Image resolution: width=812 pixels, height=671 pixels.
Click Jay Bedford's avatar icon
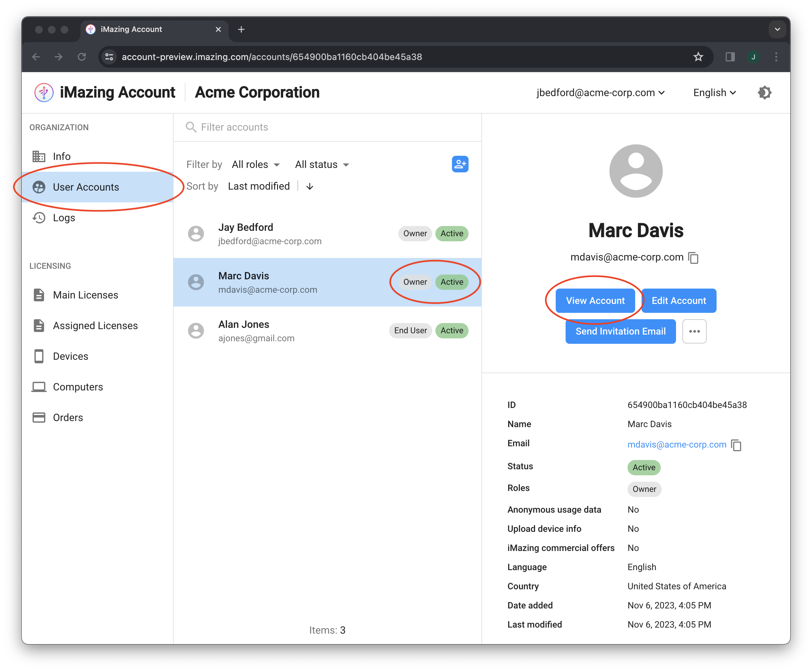click(196, 234)
